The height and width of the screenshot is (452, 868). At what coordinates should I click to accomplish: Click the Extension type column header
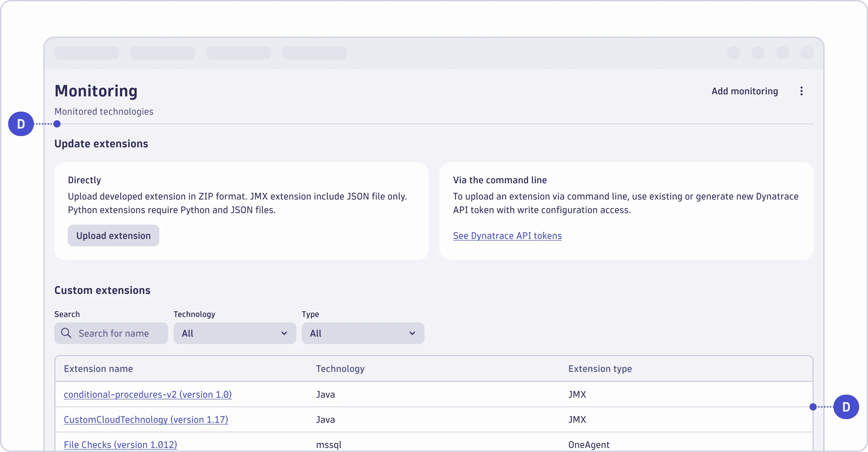[x=600, y=369]
